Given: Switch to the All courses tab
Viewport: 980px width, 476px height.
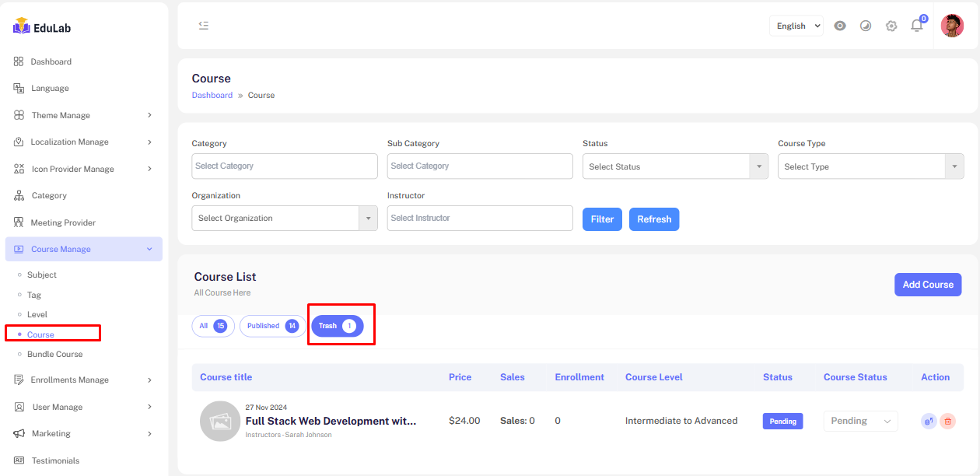Looking at the screenshot, I should 213,326.
